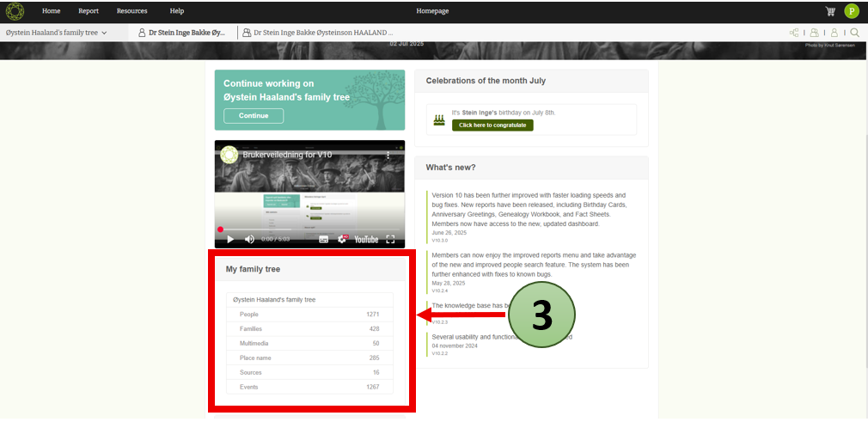Screen dimensions: 868x422
Task: Open the Report menu
Action: point(89,11)
